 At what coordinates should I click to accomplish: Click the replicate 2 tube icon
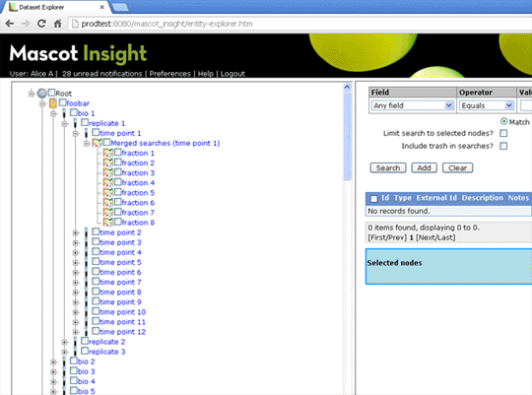75,342
